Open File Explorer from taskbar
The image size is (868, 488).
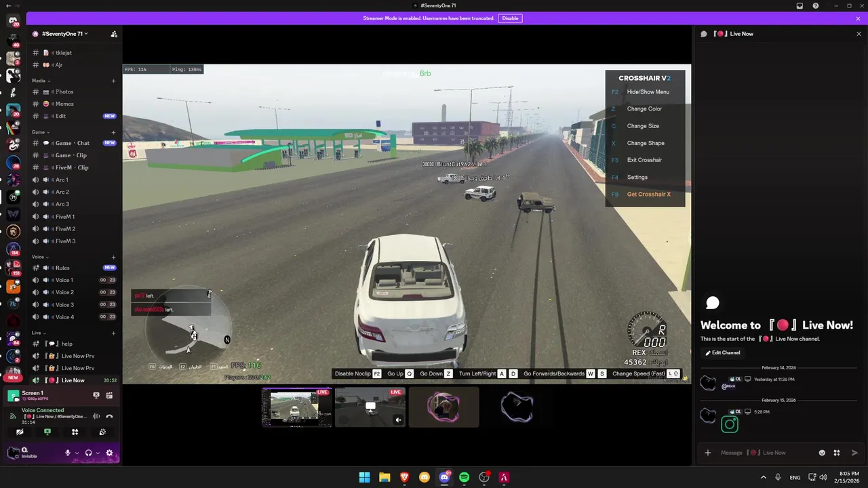coord(384,477)
